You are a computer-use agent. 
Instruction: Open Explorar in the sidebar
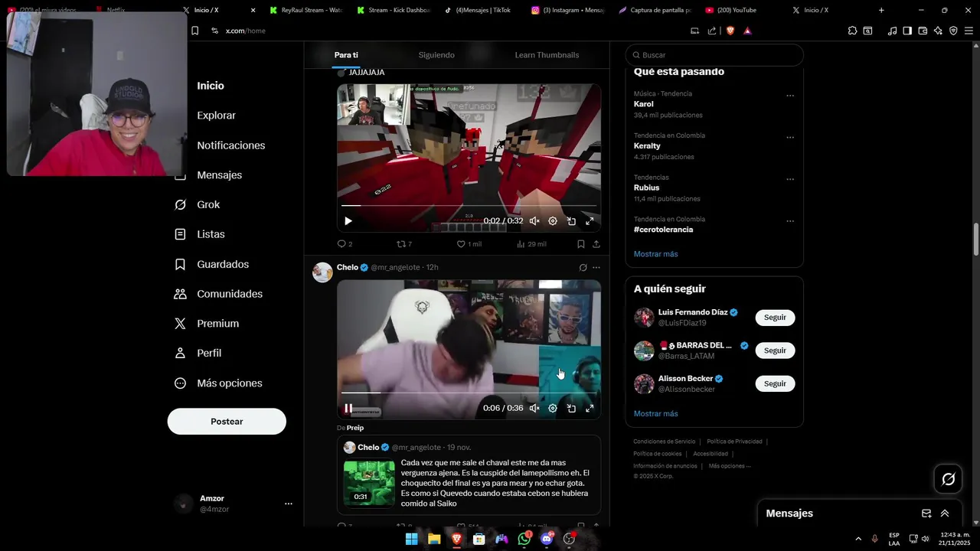click(216, 116)
